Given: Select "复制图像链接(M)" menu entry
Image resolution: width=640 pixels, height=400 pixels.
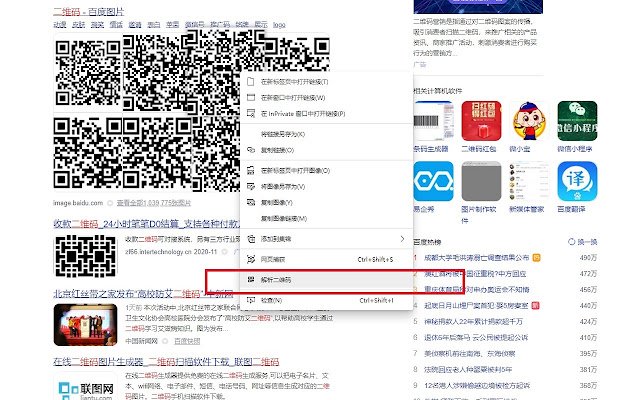Looking at the screenshot, I should tap(327, 218).
